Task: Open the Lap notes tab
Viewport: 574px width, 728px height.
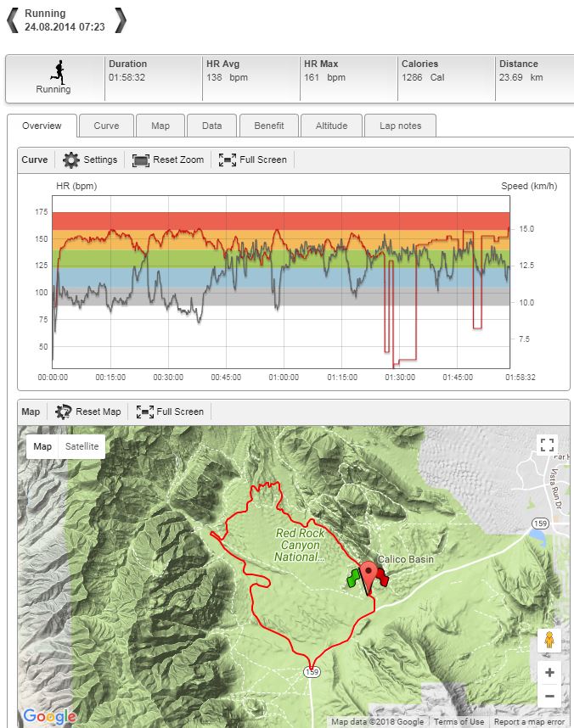Action: coord(399,126)
